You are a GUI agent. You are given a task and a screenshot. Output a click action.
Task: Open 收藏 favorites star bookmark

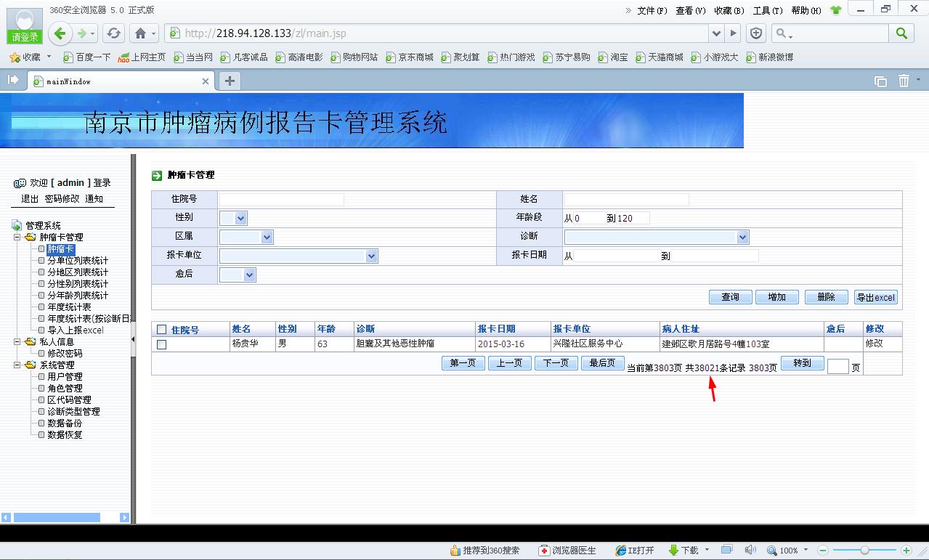click(x=25, y=57)
